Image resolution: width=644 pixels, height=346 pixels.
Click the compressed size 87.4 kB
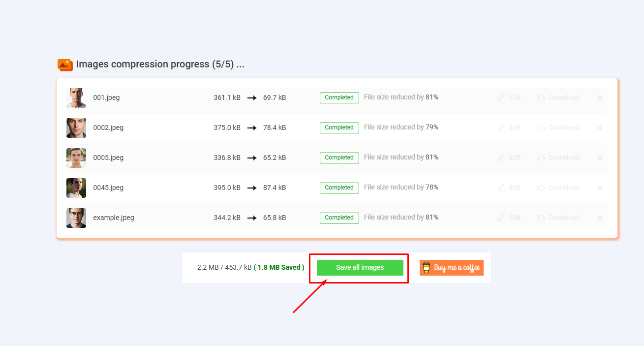(275, 188)
